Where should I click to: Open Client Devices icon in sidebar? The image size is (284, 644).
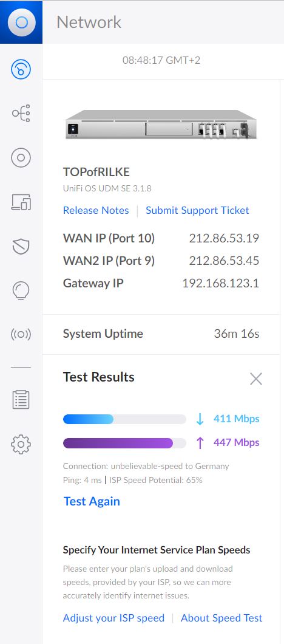21,202
